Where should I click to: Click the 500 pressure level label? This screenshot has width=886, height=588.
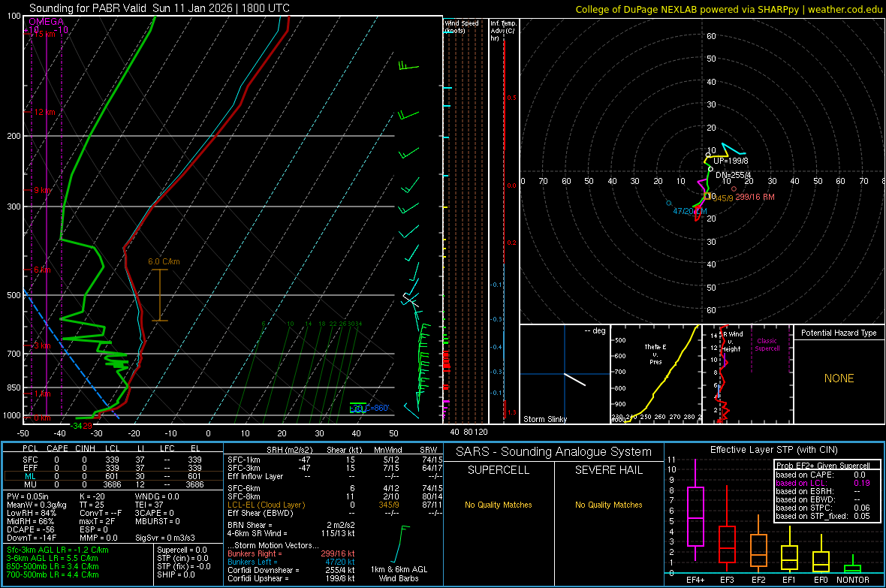(14, 295)
